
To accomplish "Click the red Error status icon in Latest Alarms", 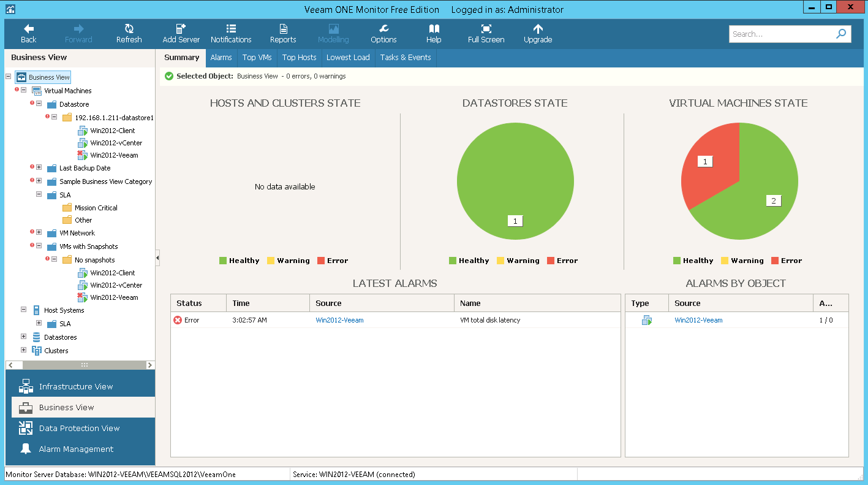I will (x=178, y=320).
